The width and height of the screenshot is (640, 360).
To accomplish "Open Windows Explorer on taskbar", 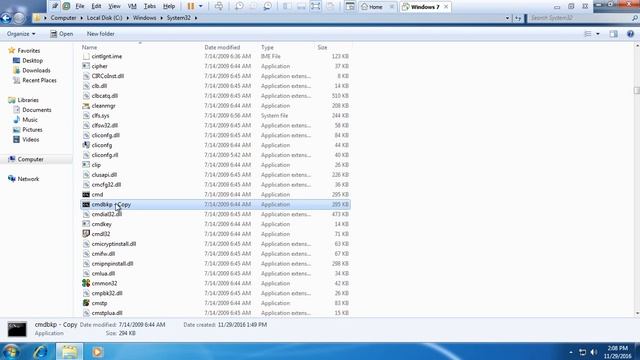I will 69,351.
